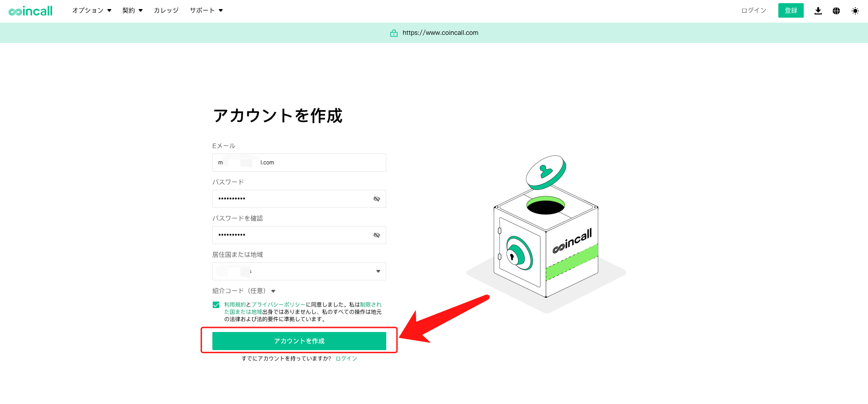Open the 制限された国または地域 link
868x404 pixels.
(303, 308)
